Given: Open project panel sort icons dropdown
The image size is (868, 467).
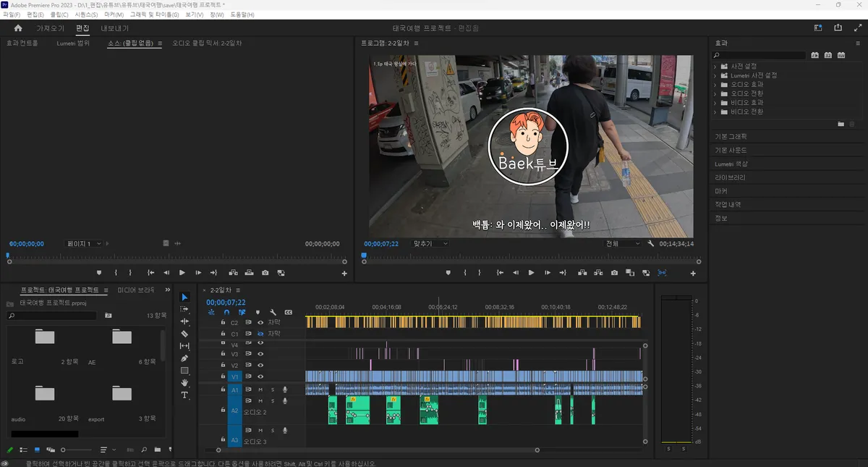Looking at the screenshot, I should click(x=106, y=450).
